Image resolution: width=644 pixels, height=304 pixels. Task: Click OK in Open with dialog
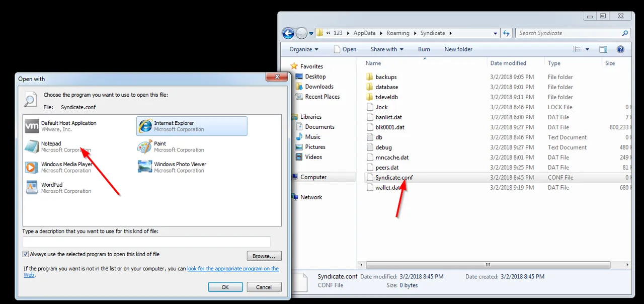coord(225,287)
